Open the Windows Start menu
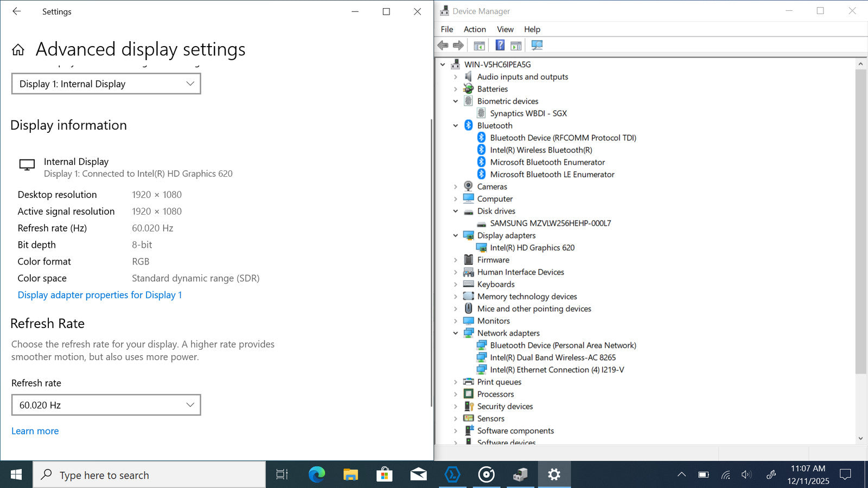 pos(16,475)
